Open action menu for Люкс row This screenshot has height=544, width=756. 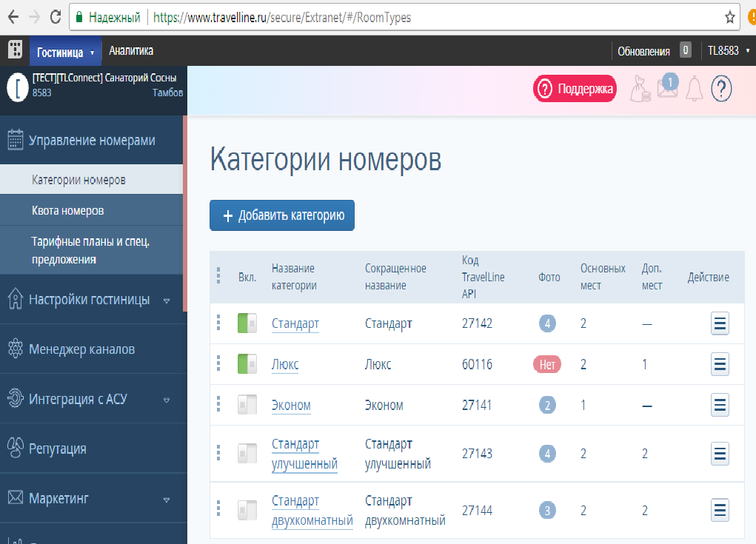[720, 364]
